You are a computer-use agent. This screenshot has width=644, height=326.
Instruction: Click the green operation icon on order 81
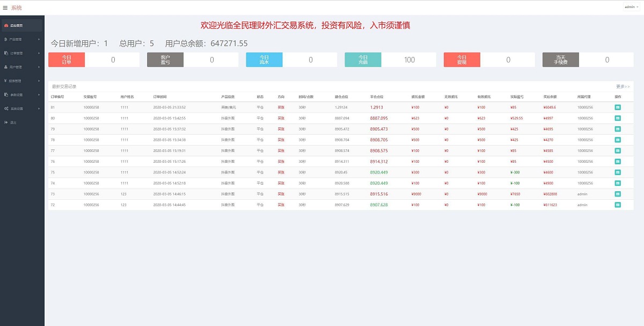pos(618,107)
